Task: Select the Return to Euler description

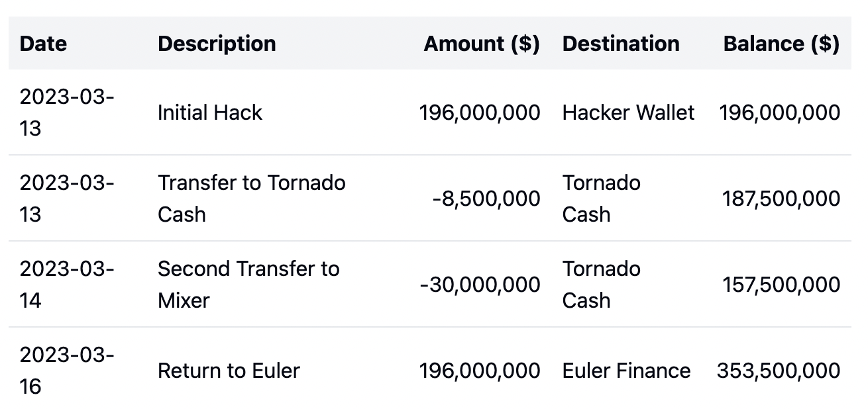Action: pyautogui.click(x=229, y=371)
